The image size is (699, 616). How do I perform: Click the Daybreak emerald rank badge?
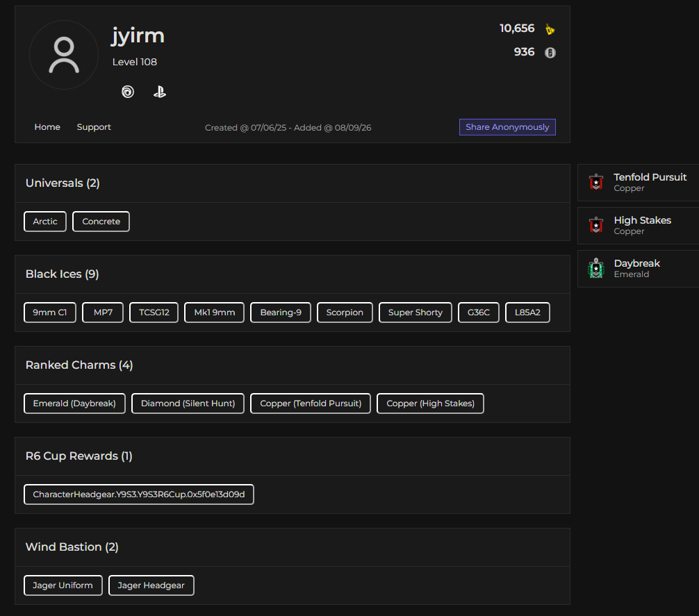point(596,268)
